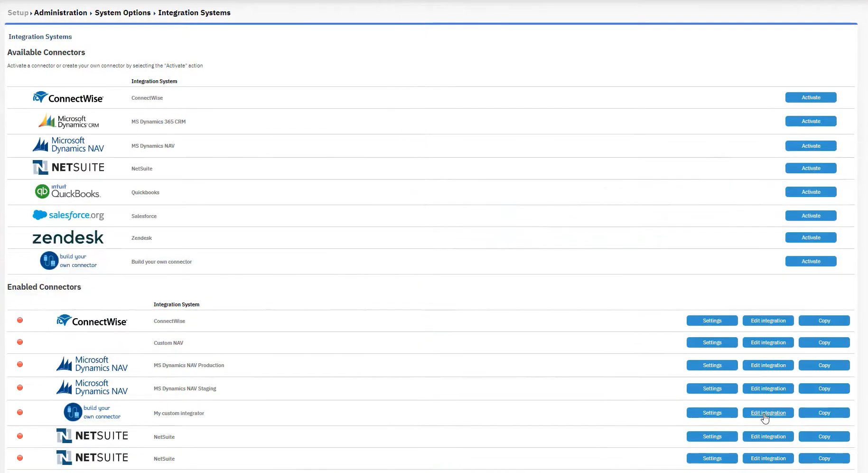Click the "Salesforce" name text
This screenshot has height=473, width=868.
[144, 216]
